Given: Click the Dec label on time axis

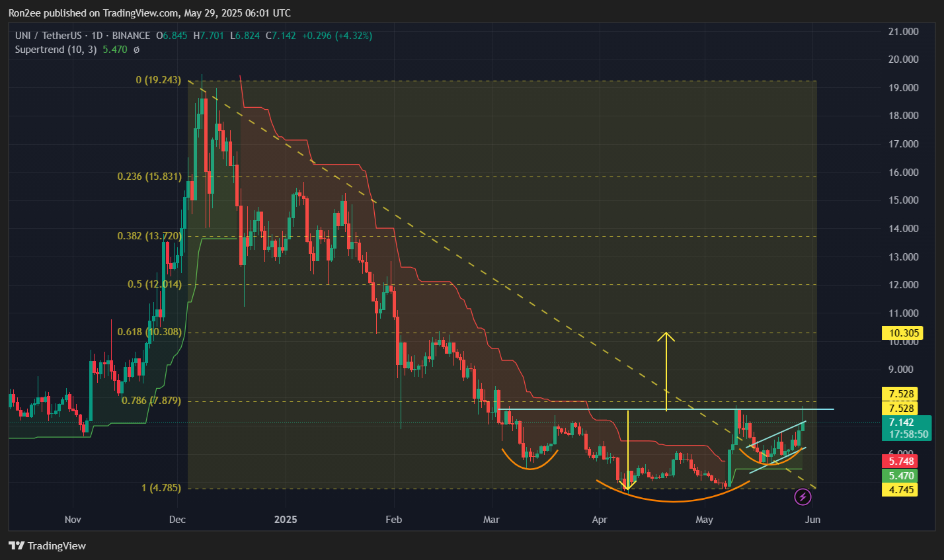Looking at the screenshot, I should pos(178,520).
